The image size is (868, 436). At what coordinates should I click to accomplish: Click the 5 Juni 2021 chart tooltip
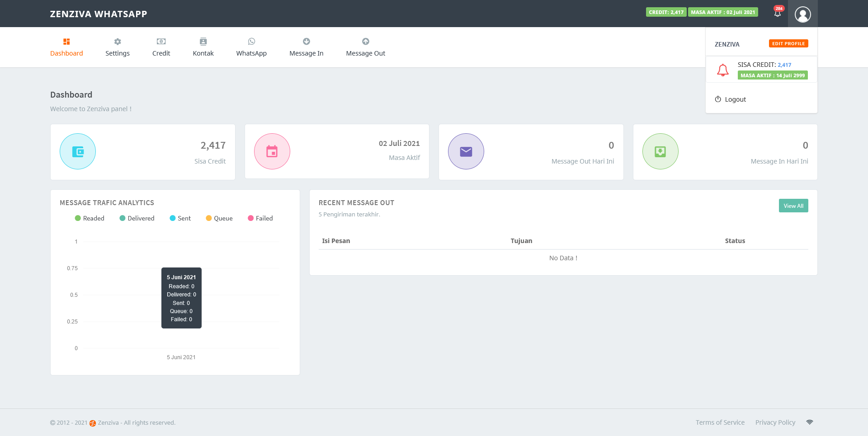(x=181, y=298)
